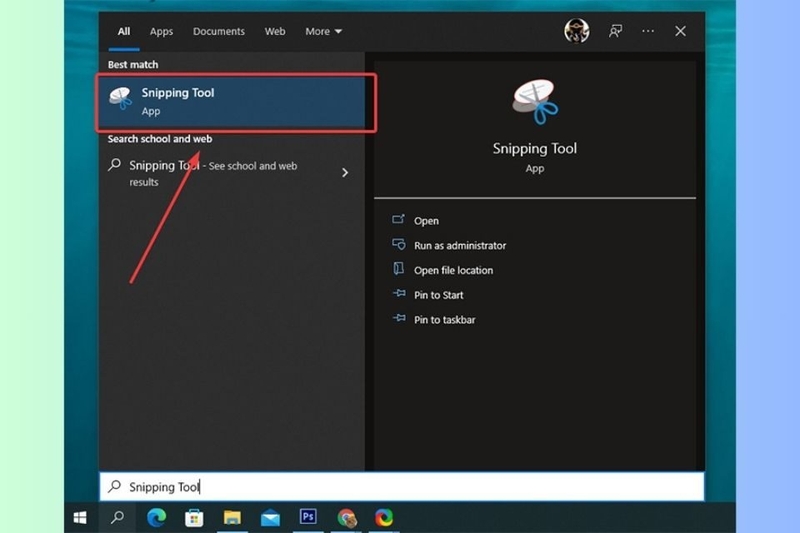800x533 pixels.
Task: Switch to the Web tab
Action: tap(275, 32)
